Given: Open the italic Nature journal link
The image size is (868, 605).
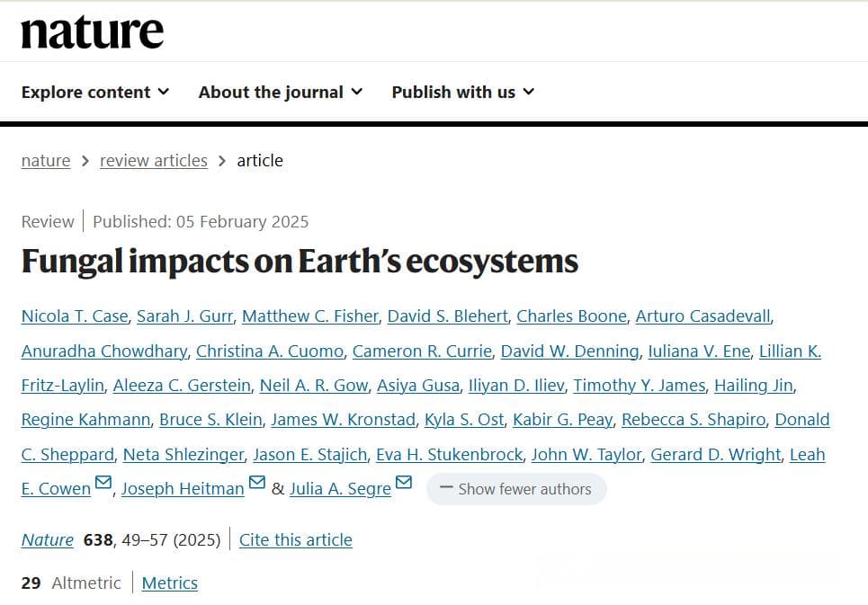Looking at the screenshot, I should 47,539.
